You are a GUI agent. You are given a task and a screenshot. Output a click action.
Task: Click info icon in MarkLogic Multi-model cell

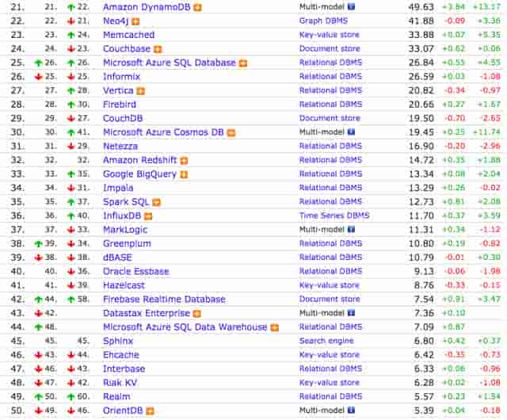pos(351,229)
